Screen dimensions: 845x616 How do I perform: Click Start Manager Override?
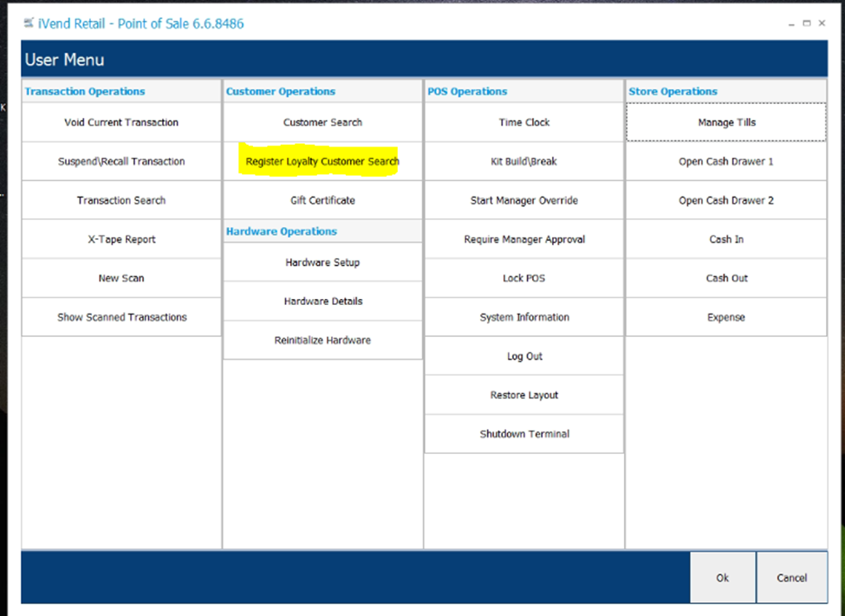(524, 200)
